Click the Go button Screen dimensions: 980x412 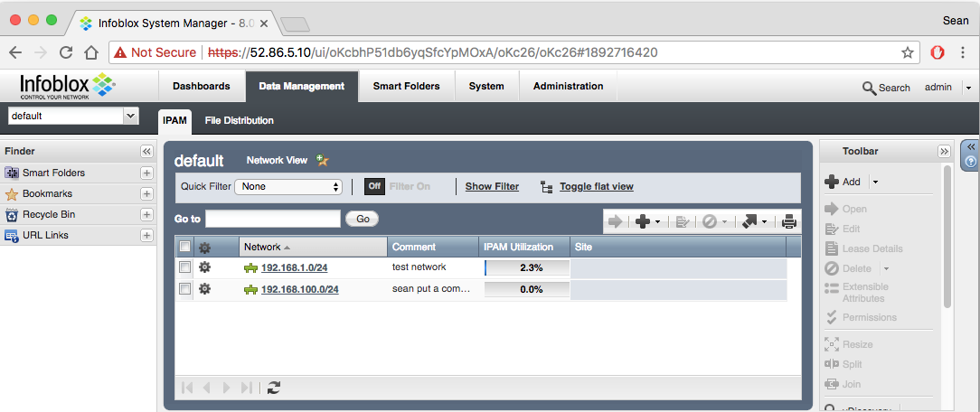click(363, 219)
